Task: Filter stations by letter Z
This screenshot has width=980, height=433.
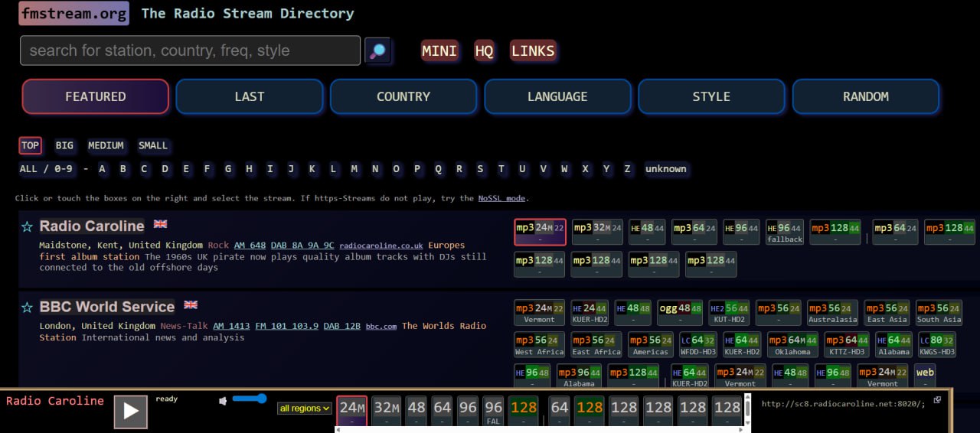Action: 628,169
